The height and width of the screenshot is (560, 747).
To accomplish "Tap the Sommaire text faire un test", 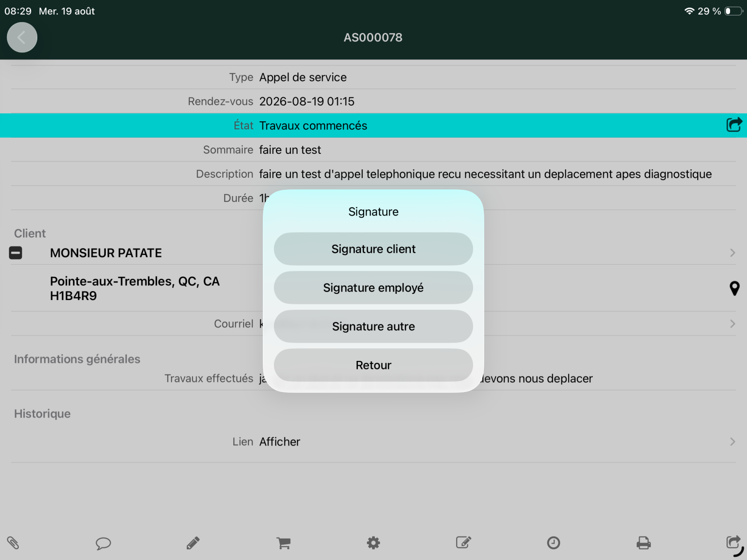I will 290,150.
